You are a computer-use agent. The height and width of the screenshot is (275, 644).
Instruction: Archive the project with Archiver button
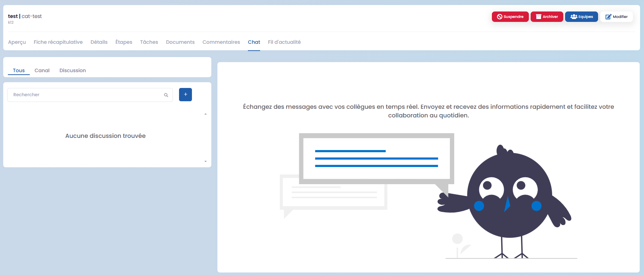pos(546,17)
